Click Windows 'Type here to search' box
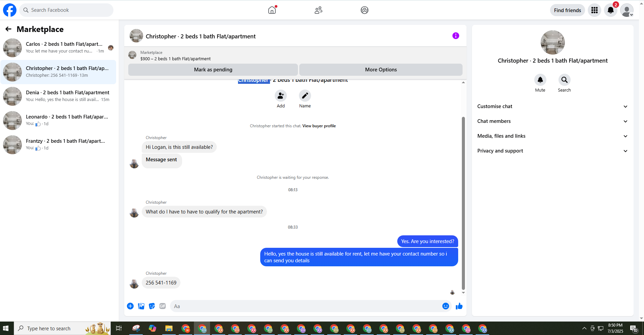644x335 pixels. coord(62,328)
